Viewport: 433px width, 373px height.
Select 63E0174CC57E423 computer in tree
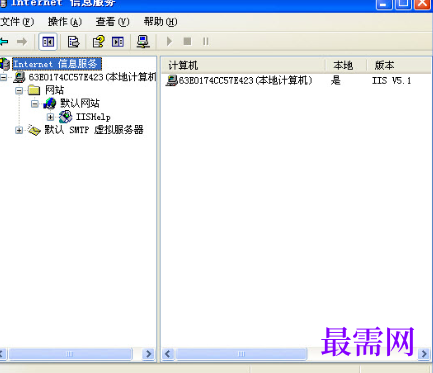(92, 77)
